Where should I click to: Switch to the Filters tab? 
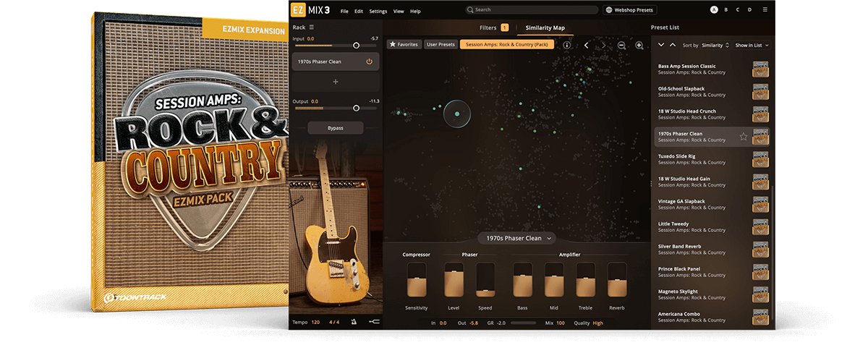(x=494, y=27)
